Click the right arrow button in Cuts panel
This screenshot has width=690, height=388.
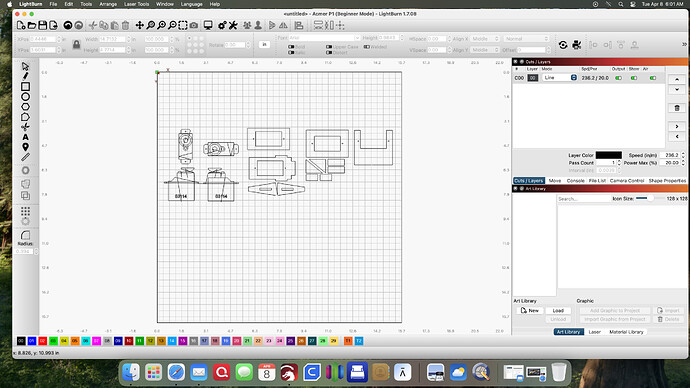pos(677,127)
